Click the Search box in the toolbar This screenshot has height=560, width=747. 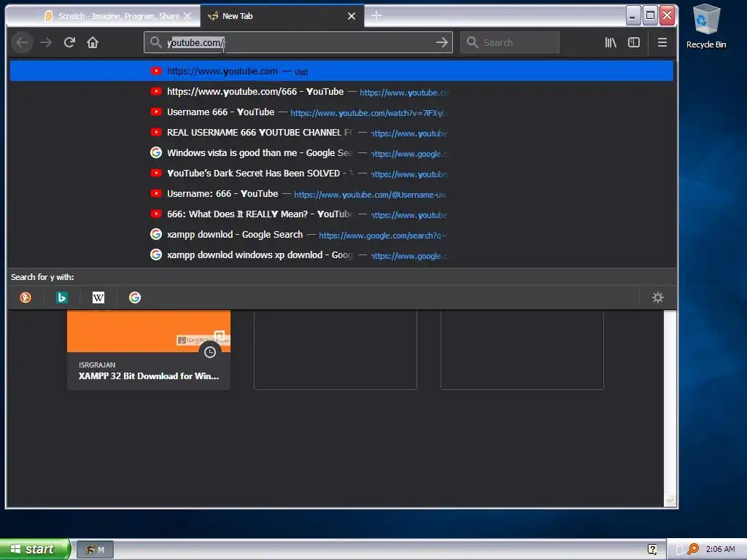point(510,42)
